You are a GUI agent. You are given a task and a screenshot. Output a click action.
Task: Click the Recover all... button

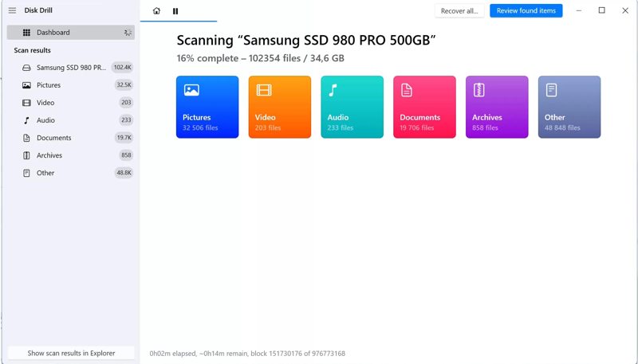point(459,11)
